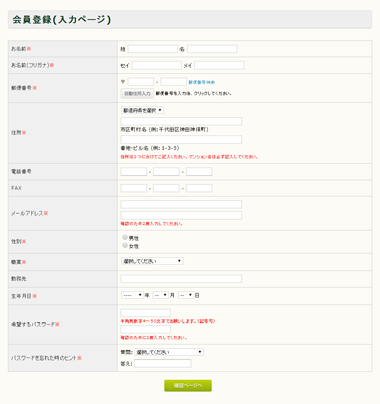
Task: Click the 電話番号 row label
Action: [21, 172]
